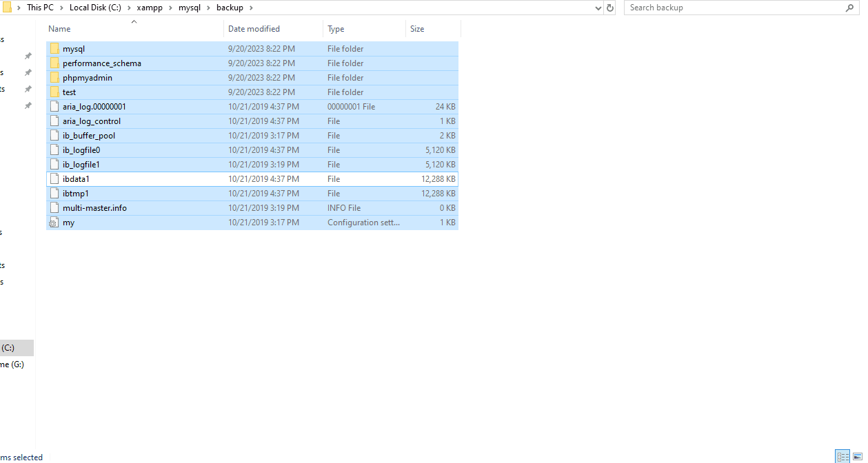
Task: Click the 00000001 File type cell
Action: point(352,107)
